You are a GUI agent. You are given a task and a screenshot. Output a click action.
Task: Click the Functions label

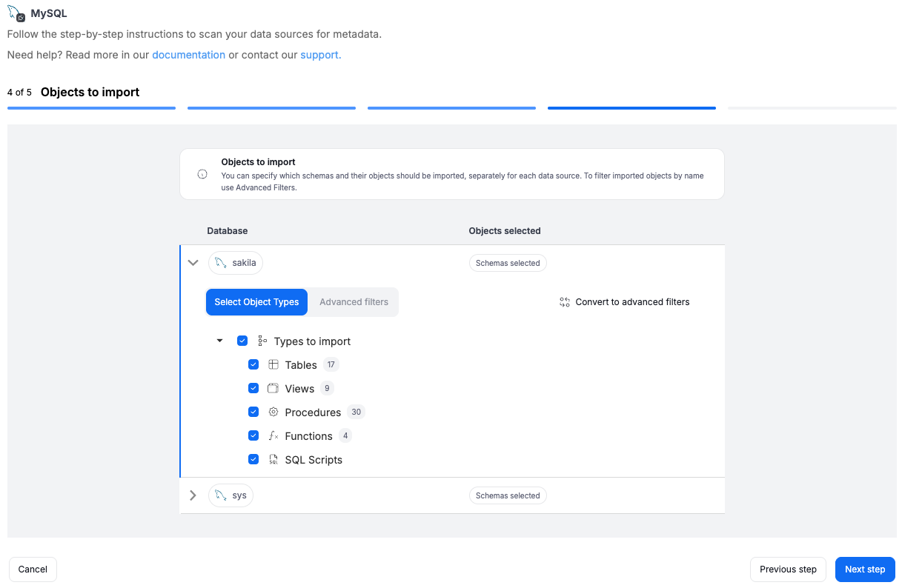point(308,436)
